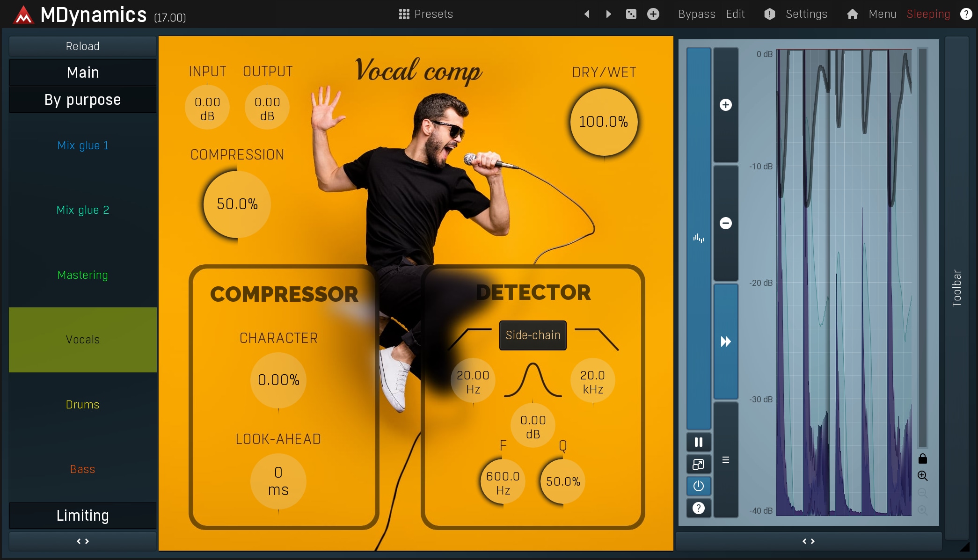Select the Mastering preset tab

tap(83, 275)
